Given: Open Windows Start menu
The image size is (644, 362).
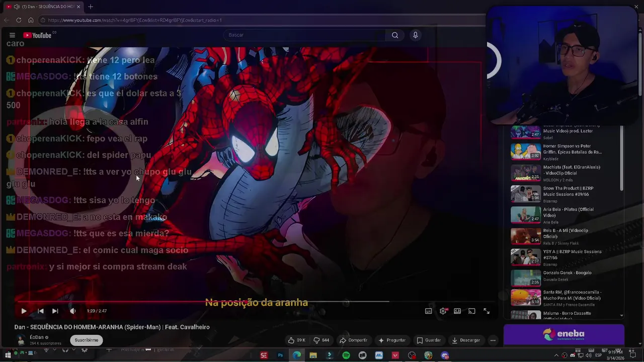Looking at the screenshot, I should pyautogui.click(x=8, y=355).
